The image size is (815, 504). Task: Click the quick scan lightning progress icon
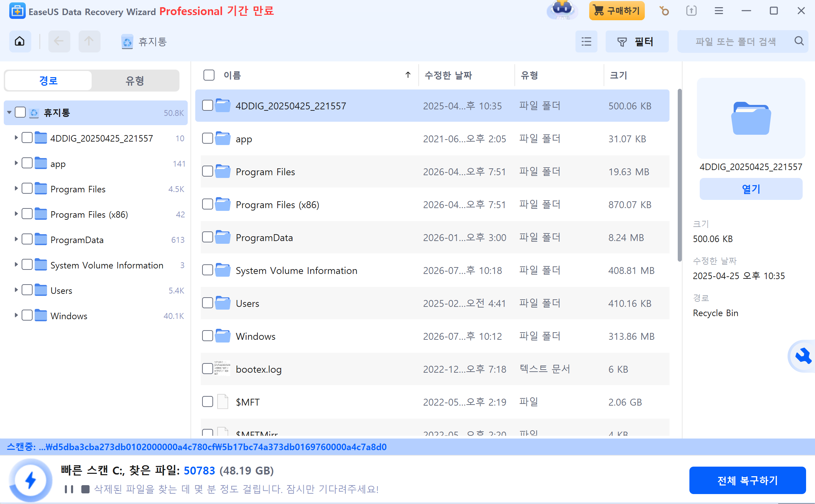(31, 480)
